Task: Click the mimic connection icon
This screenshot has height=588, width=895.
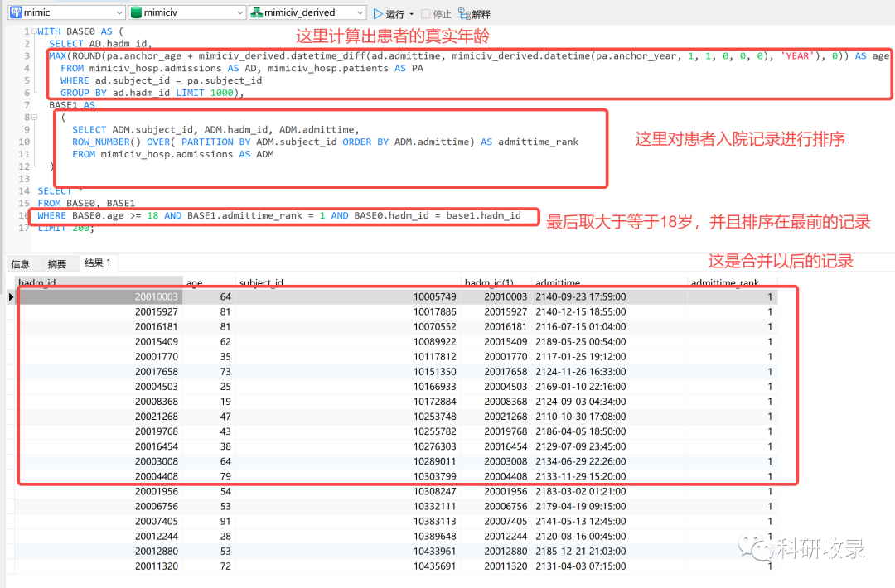Action: [16, 12]
